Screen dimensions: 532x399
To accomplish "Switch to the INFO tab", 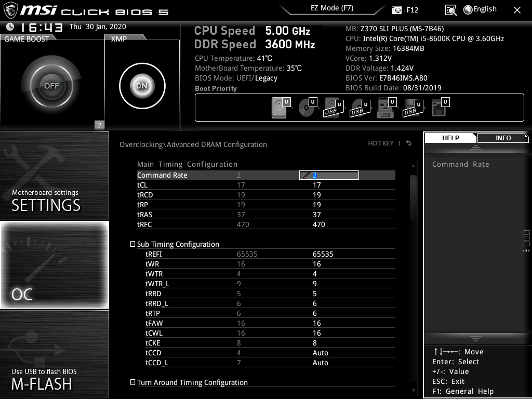I will coord(502,138).
